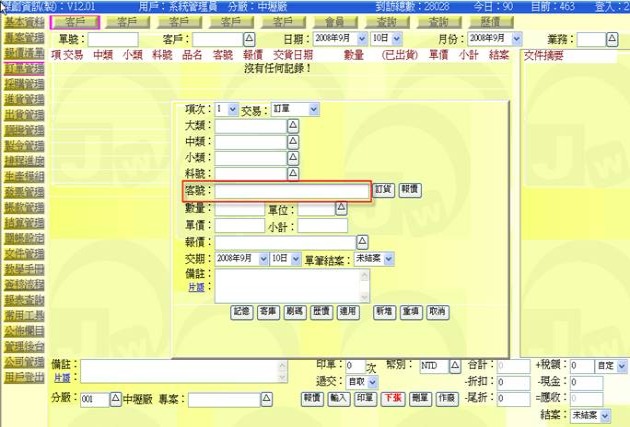Screen dimensions: 630x427
Task: Click the lookup triangle beside 幣別 NTD field
Action: (455, 366)
